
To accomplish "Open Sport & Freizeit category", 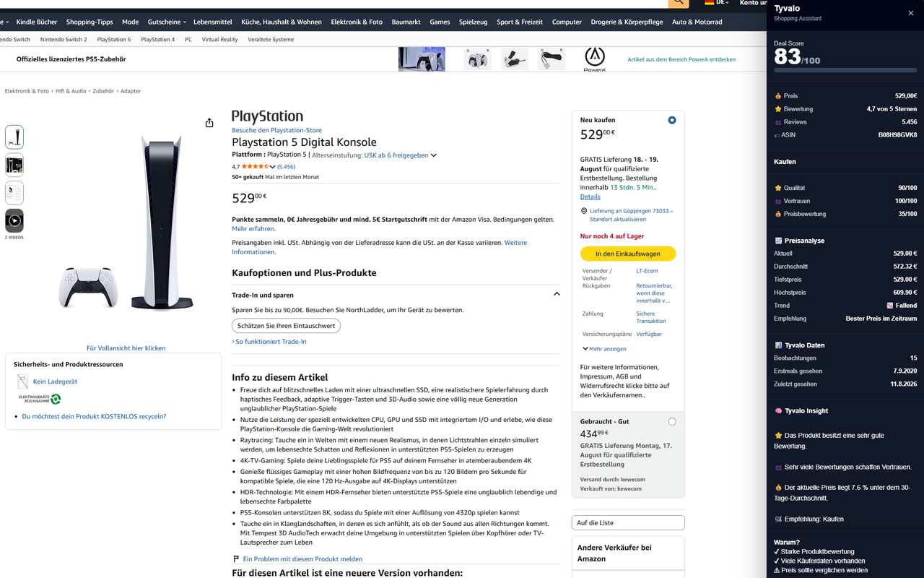I will point(520,22).
